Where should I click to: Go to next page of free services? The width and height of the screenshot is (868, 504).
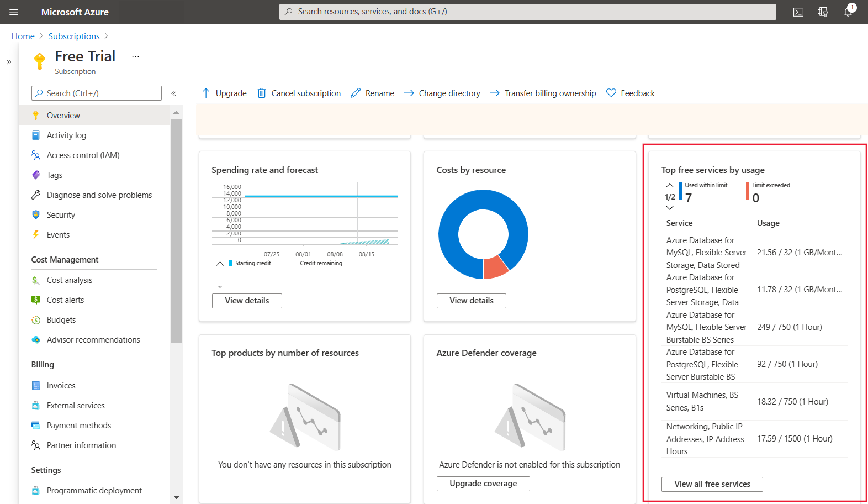pos(670,208)
